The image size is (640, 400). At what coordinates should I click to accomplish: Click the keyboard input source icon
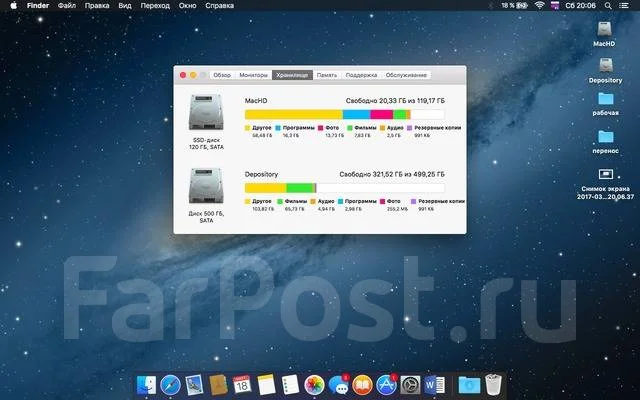[x=555, y=6]
